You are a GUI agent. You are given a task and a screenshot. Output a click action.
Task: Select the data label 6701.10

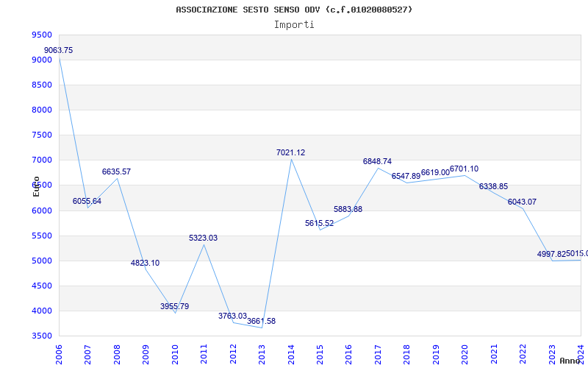pos(465,169)
